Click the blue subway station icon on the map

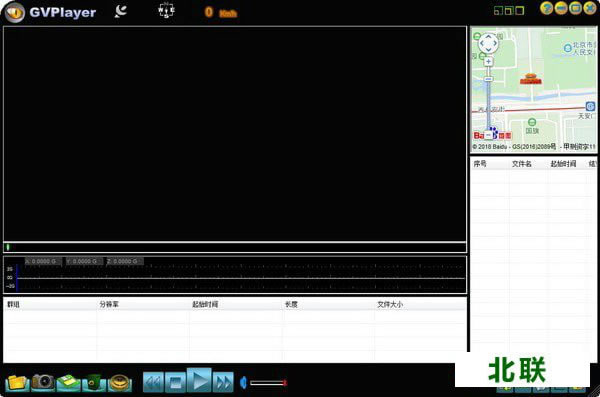tap(590, 106)
